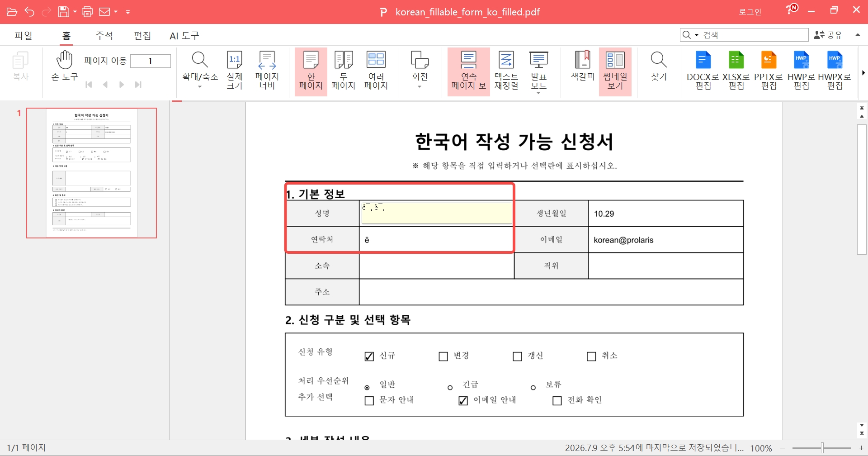Select the 홈 tab
Image resolution: width=868 pixels, height=456 pixels.
[66, 35]
